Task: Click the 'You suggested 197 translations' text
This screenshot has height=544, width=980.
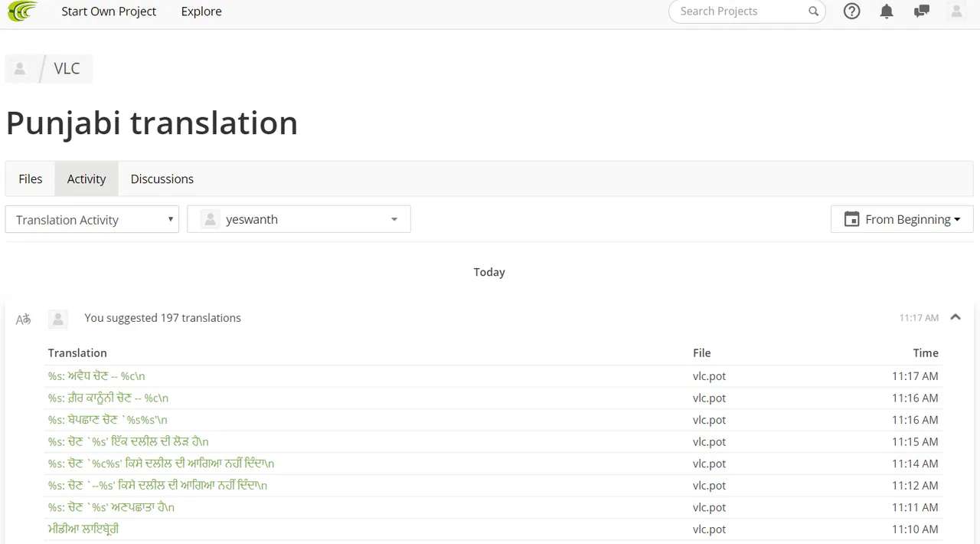Action: tap(162, 318)
